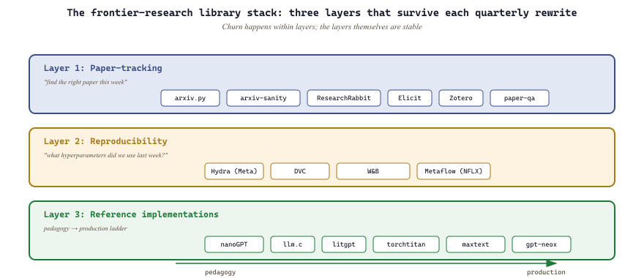Select the Metaflow (NFLX) box

[454, 171]
